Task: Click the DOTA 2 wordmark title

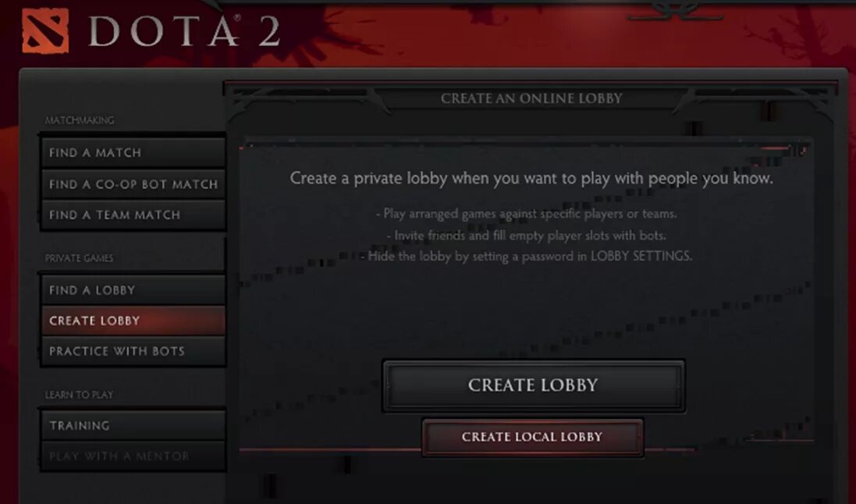Action: (184, 32)
